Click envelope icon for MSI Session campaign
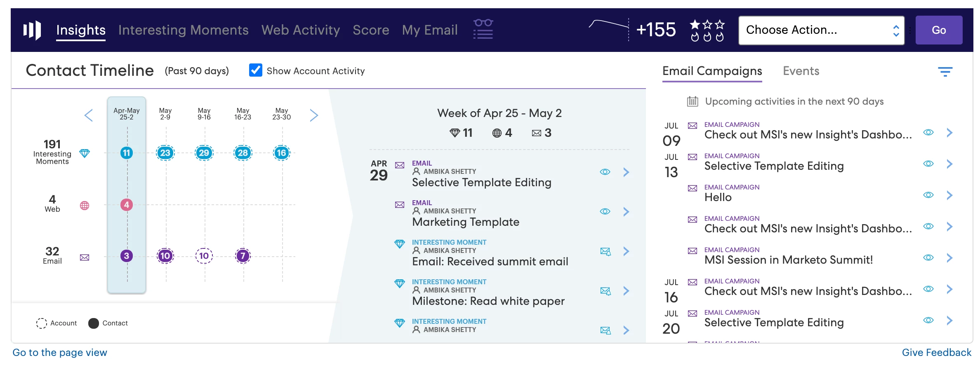Screen dimensions: 980x365 693,251
